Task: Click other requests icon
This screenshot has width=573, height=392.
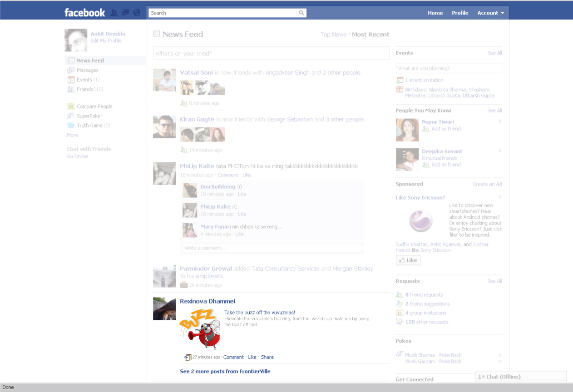Action: tap(400, 322)
